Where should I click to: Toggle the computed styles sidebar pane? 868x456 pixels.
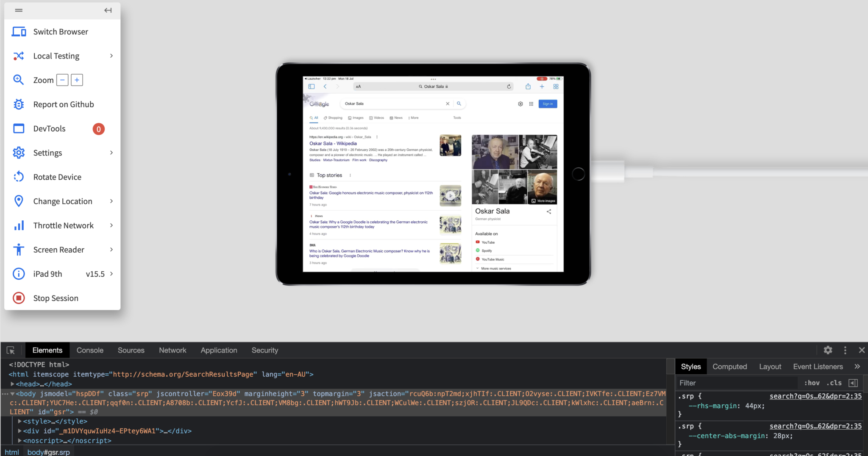coord(853,383)
